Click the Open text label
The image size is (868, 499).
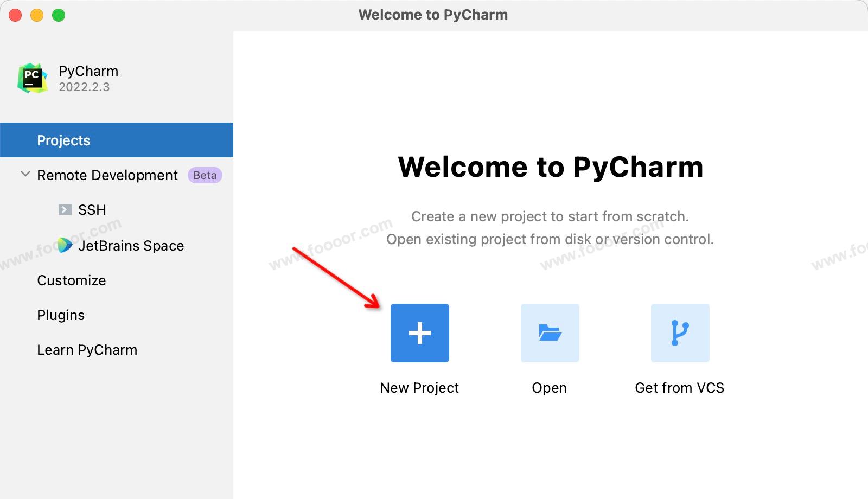tap(549, 388)
